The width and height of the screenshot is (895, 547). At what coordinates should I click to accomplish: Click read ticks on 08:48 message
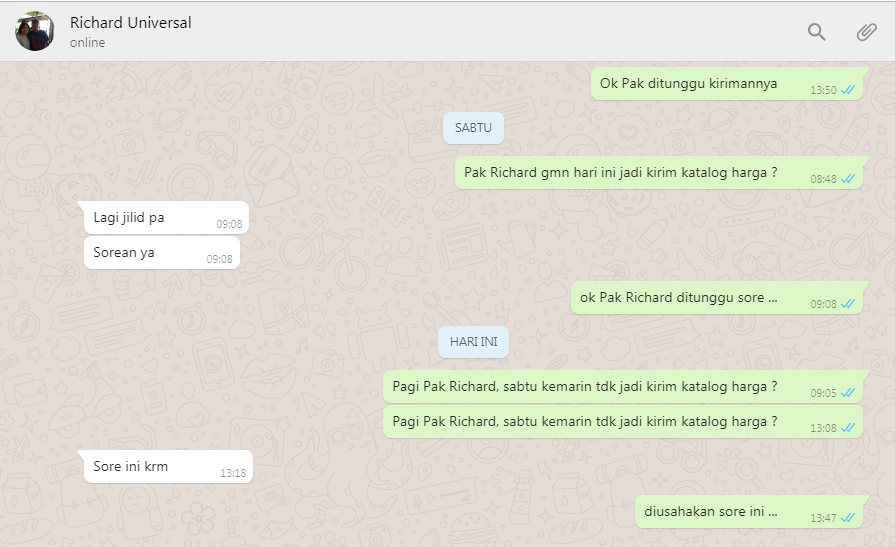click(x=848, y=179)
